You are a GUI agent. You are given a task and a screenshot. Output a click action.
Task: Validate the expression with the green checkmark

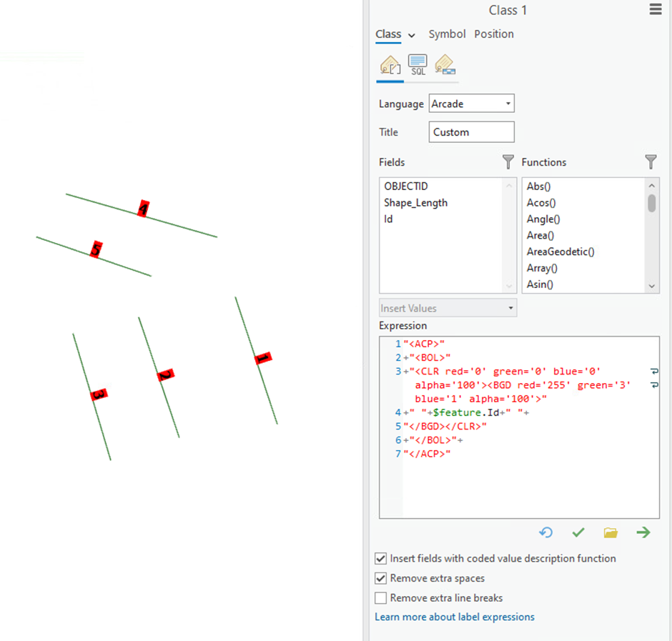tap(578, 532)
